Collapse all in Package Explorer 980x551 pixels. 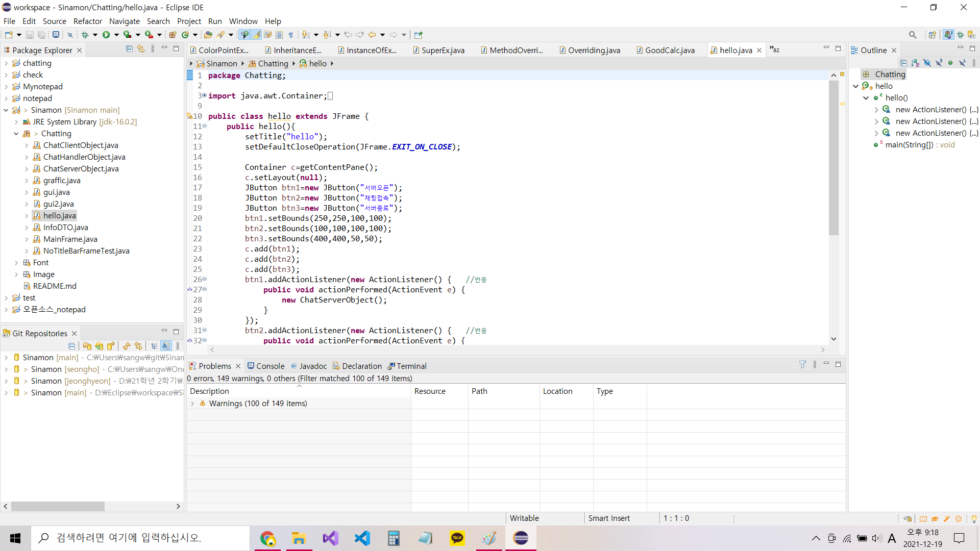129,49
